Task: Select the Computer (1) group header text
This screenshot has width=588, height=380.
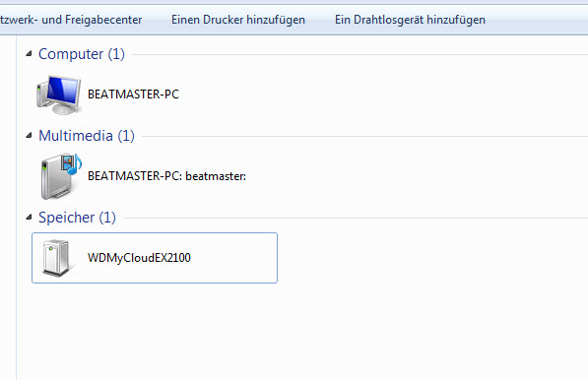Action: click(x=82, y=54)
